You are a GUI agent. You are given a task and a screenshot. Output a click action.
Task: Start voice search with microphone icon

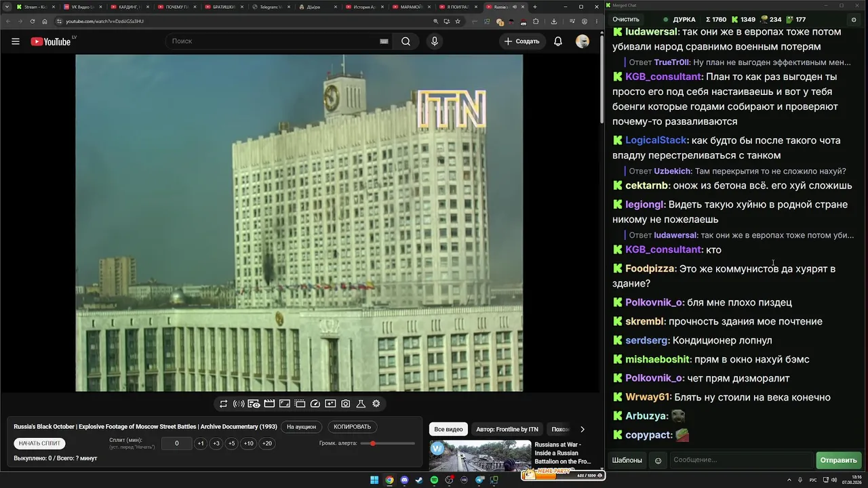tap(435, 41)
